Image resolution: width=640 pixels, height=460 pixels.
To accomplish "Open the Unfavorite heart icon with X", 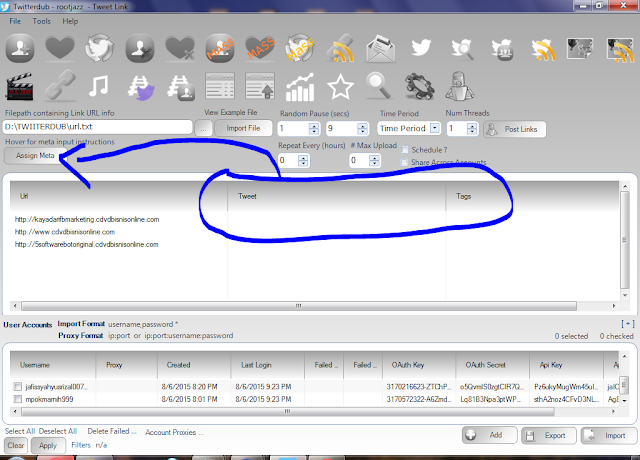I will point(180,49).
